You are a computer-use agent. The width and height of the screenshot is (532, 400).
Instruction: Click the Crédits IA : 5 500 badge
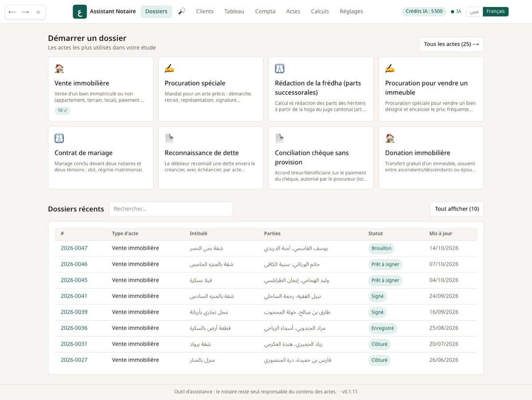tap(424, 12)
